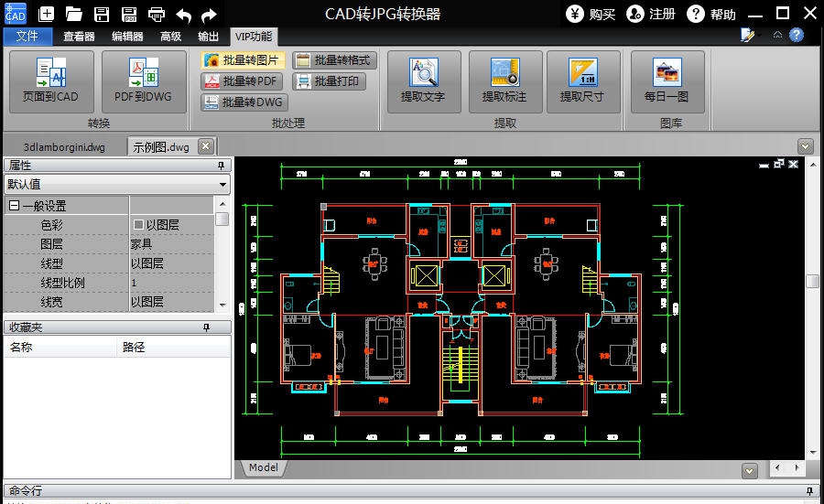Click the 批量转PDF button

click(x=243, y=81)
